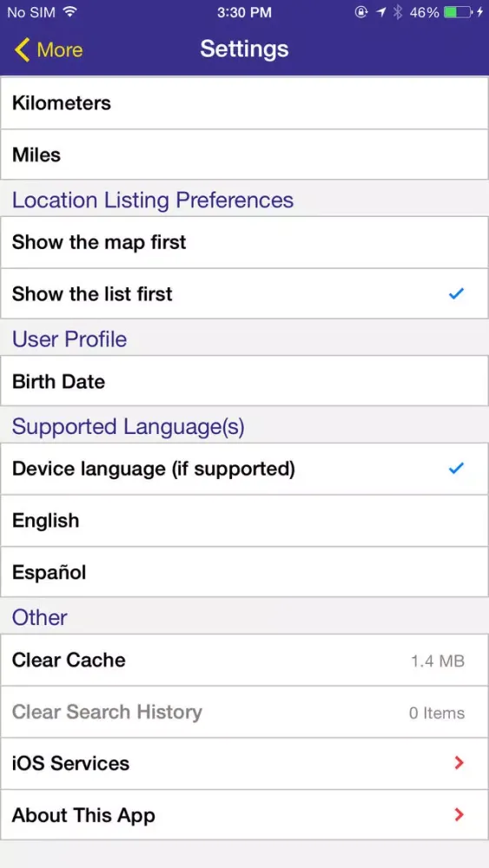Open iOS Services red chevron

[x=459, y=763]
